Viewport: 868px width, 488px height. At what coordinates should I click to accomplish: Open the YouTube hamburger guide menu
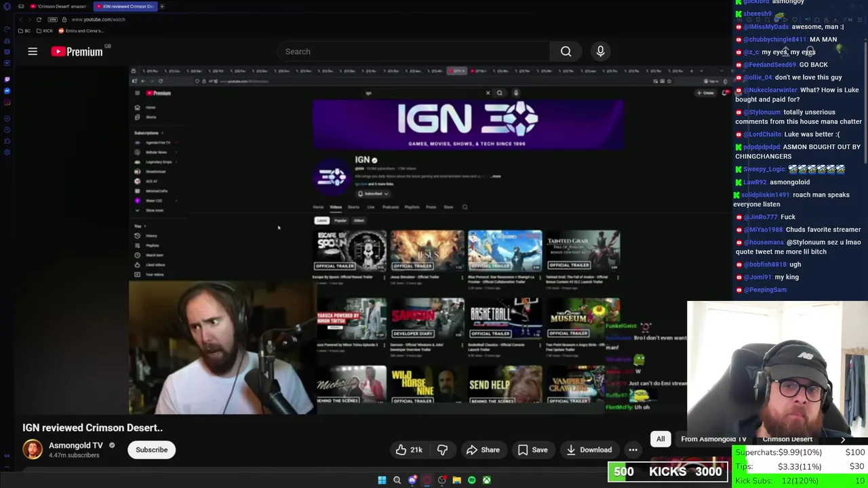pos(33,52)
